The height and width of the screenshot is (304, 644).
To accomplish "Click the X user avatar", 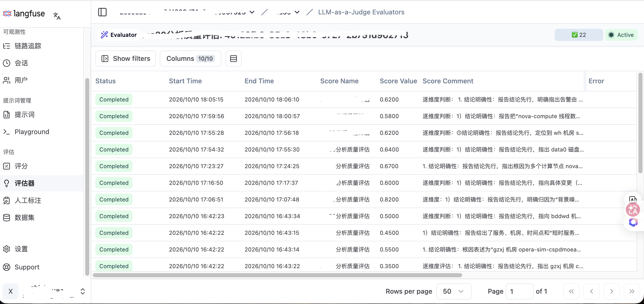I will (11, 291).
